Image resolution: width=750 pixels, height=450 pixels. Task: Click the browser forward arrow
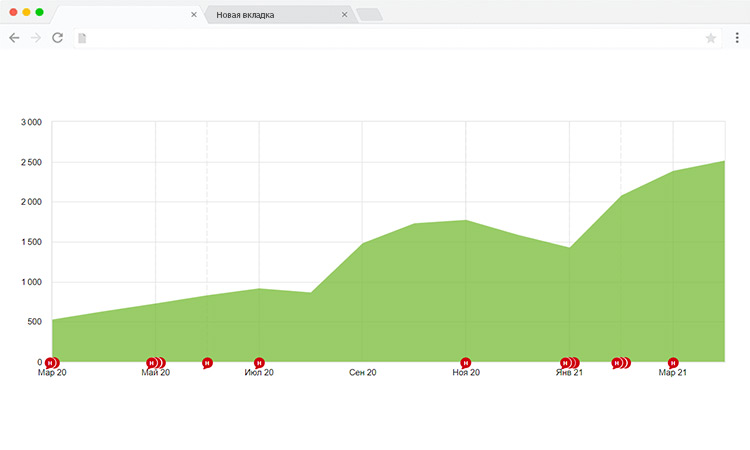point(36,38)
